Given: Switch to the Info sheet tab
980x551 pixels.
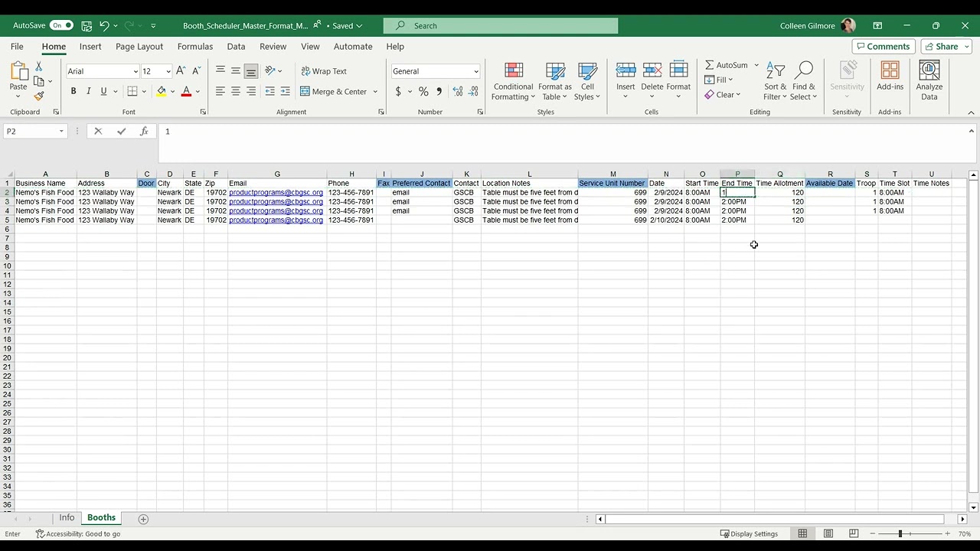Looking at the screenshot, I should (67, 518).
